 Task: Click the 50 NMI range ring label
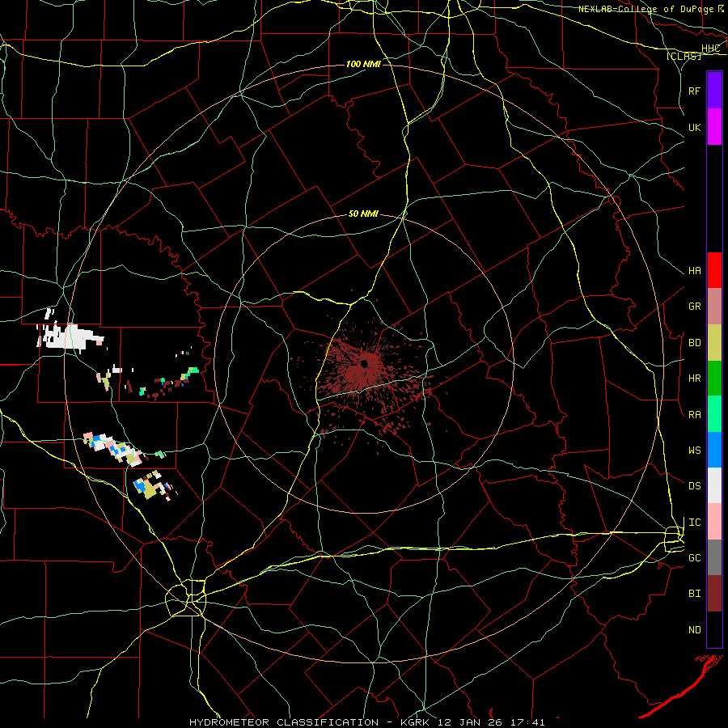(x=363, y=214)
